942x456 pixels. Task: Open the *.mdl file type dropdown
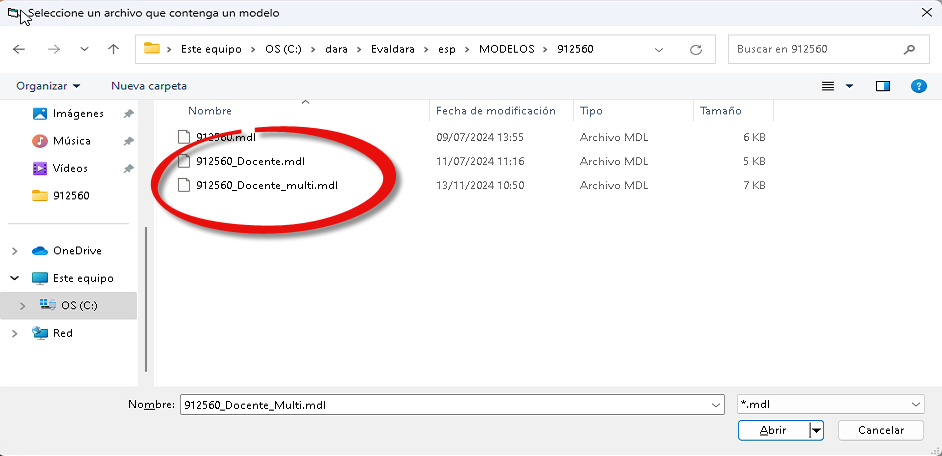coord(831,405)
